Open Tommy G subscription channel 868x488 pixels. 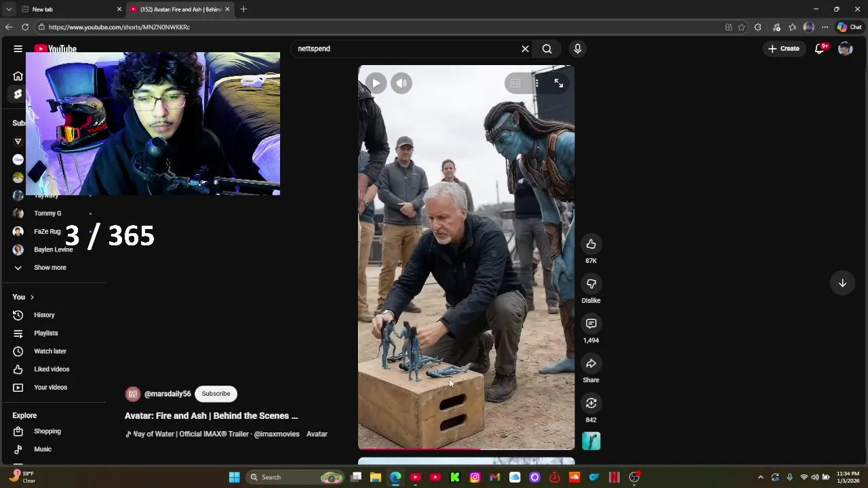(x=47, y=213)
